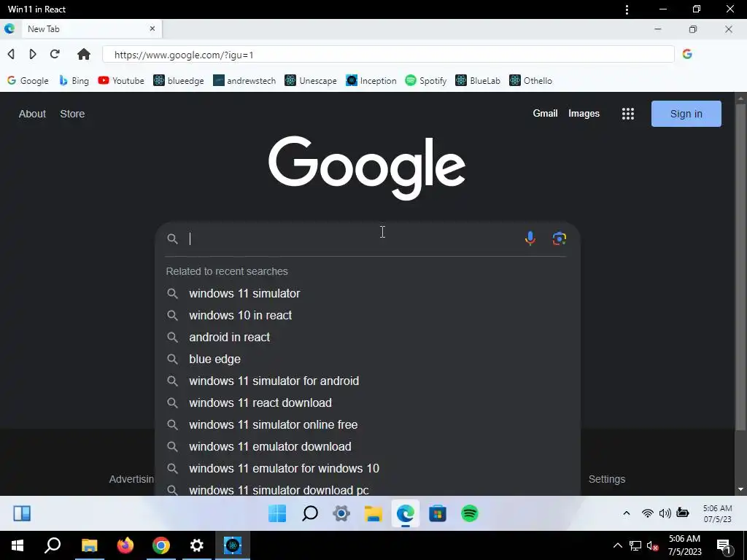This screenshot has height=560, width=747.
Task: Search by image with Google Lens icon
Action: [560, 238]
